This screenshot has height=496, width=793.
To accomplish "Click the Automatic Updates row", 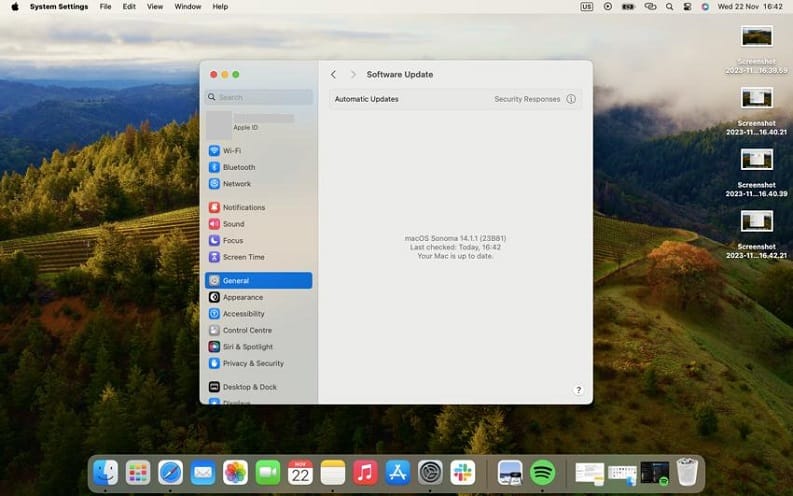I will click(455, 99).
